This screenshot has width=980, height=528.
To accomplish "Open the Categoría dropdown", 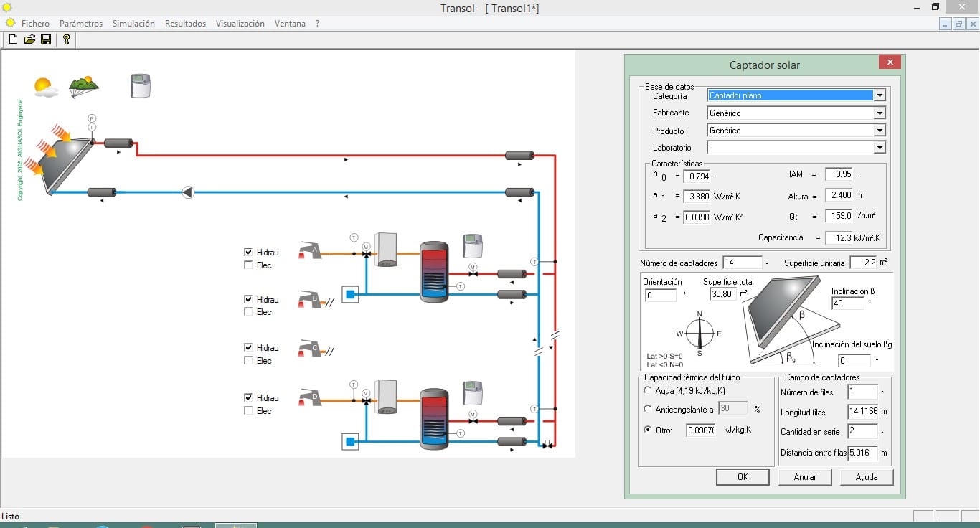I will pyautogui.click(x=880, y=95).
